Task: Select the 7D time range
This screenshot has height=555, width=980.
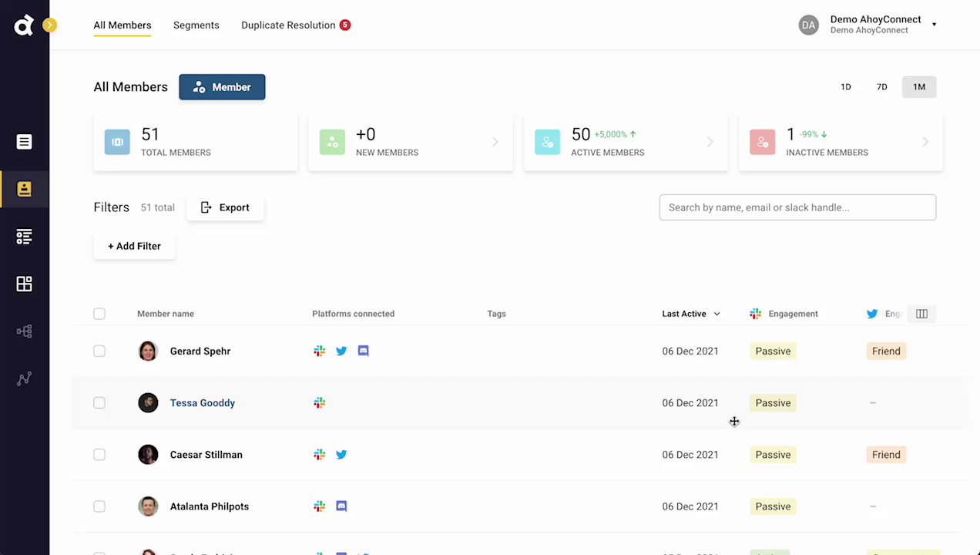Action: [x=881, y=87]
